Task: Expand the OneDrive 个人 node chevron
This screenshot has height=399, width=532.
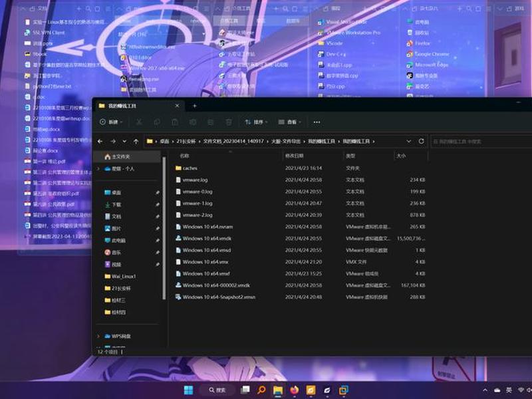Action: coord(98,169)
